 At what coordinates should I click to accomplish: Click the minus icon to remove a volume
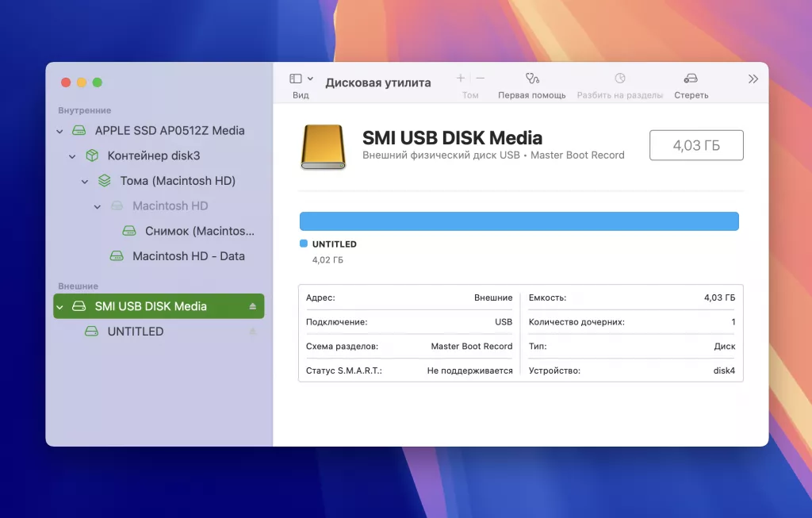click(x=480, y=79)
